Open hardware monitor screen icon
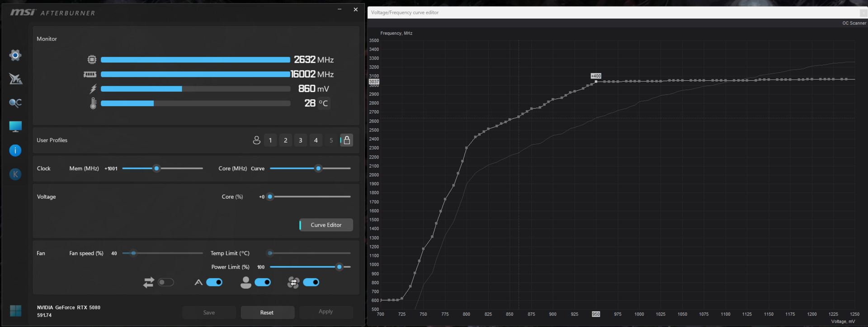Image resolution: width=868 pixels, height=327 pixels. click(x=15, y=126)
